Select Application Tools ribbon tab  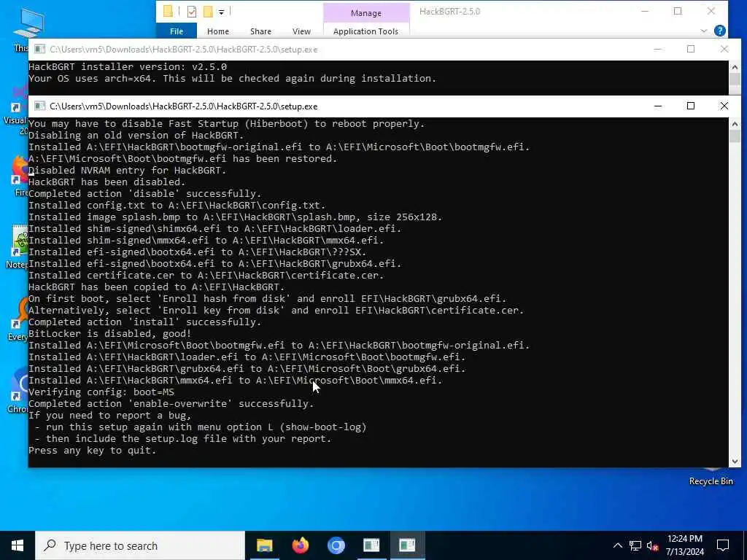tap(365, 31)
